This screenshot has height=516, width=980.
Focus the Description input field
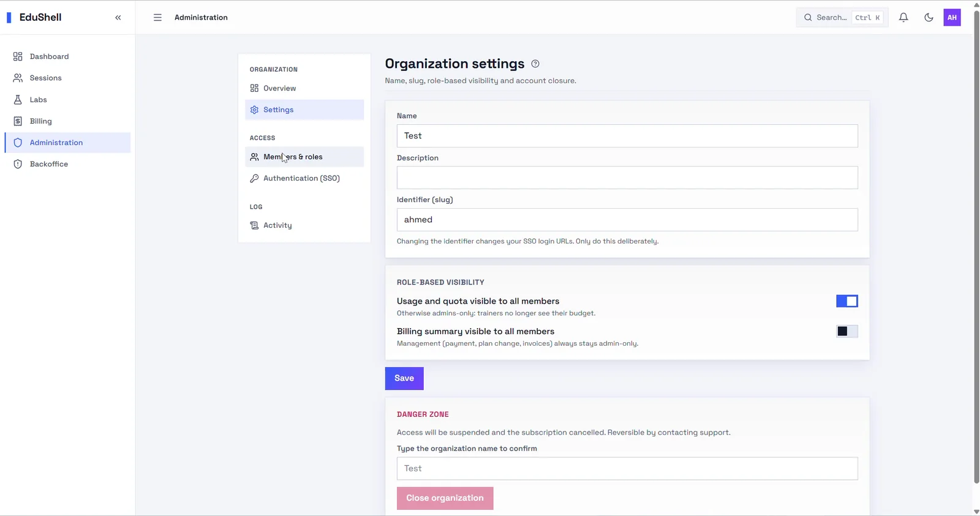pyautogui.click(x=627, y=178)
